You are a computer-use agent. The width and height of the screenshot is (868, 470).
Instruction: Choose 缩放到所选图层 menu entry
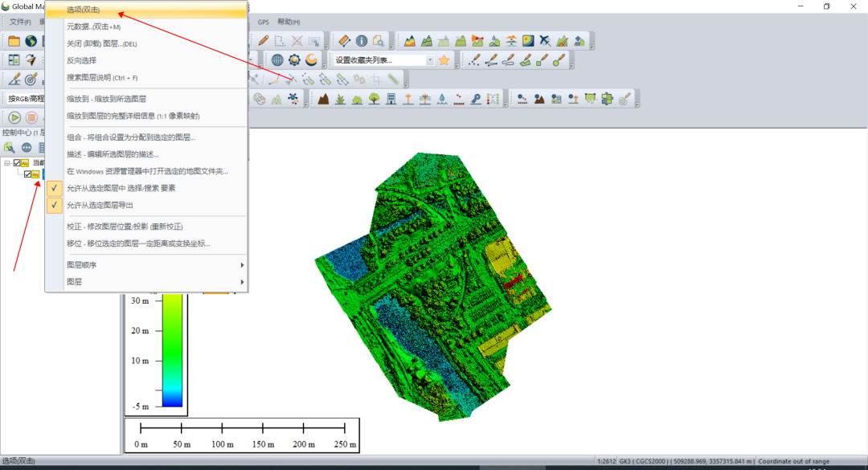[146, 99]
